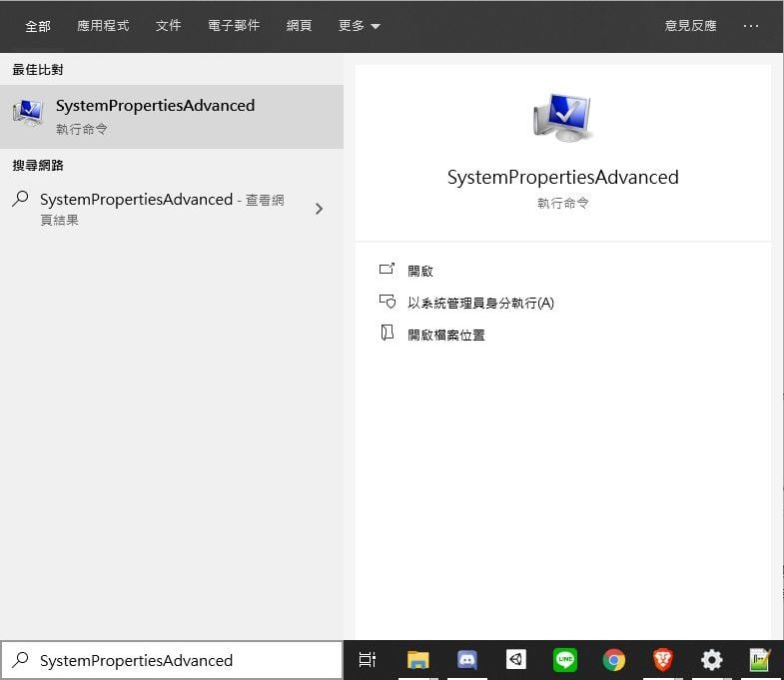Click the open file location icon
This screenshot has height=680, width=784.
click(387, 333)
